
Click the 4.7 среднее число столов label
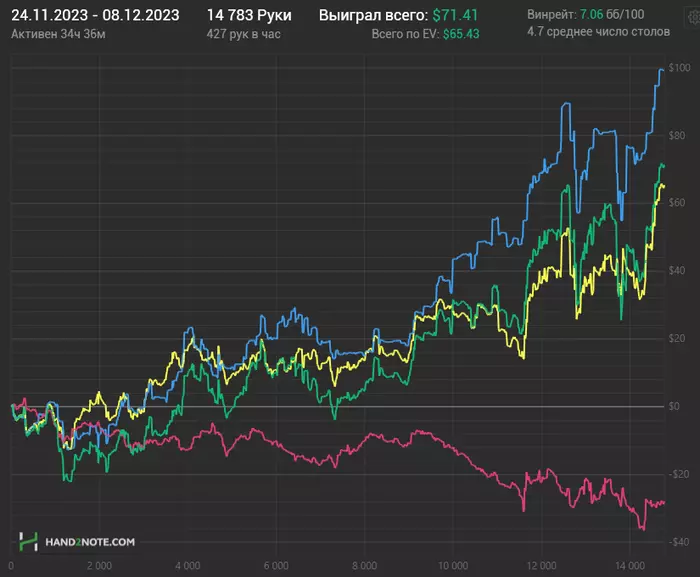pos(598,32)
